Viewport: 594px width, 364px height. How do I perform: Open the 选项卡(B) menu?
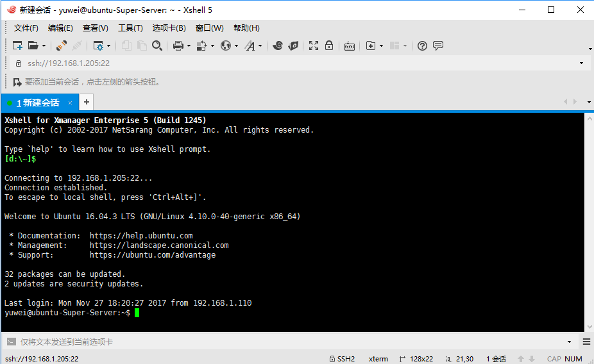point(169,28)
